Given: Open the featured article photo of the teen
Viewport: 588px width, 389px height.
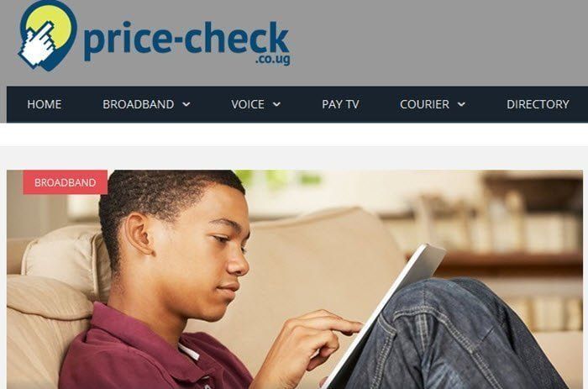Looking at the screenshot, I should tap(295, 280).
